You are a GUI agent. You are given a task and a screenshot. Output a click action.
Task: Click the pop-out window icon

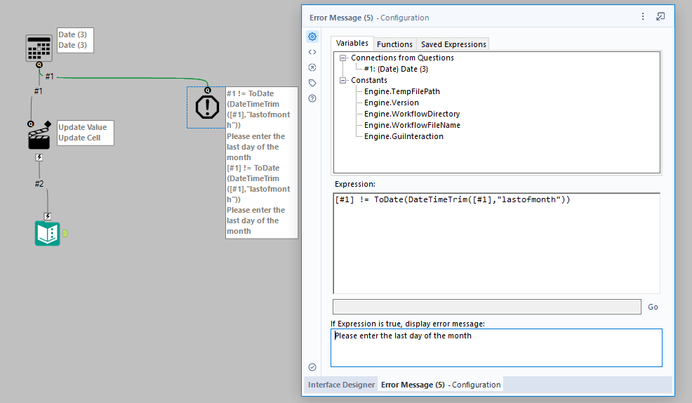click(x=661, y=16)
